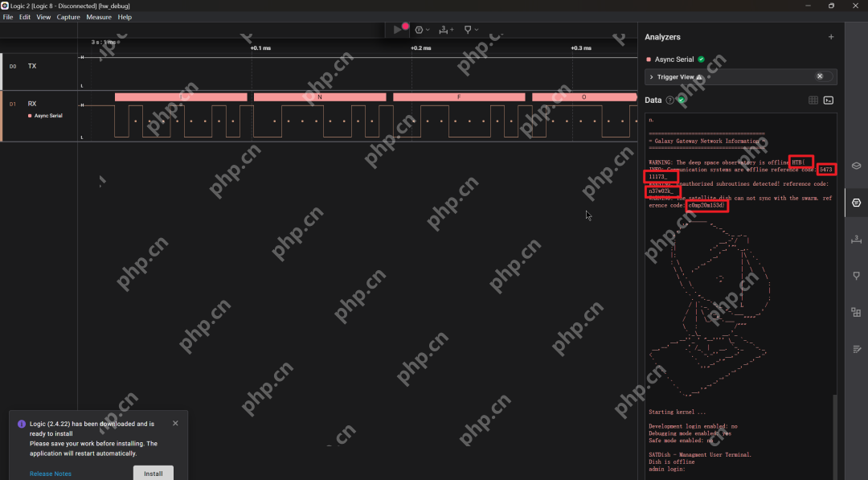Image resolution: width=868 pixels, height=480 pixels.
Task: Open the Notes sidebar panel icon
Action: pos(857,349)
